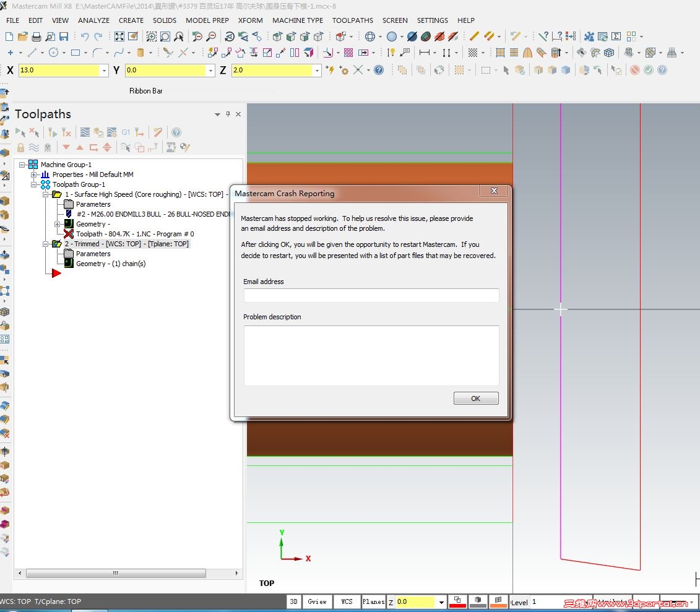The height and width of the screenshot is (612, 700).
Task: Click the Dynamic rotation icon
Action: (230, 36)
